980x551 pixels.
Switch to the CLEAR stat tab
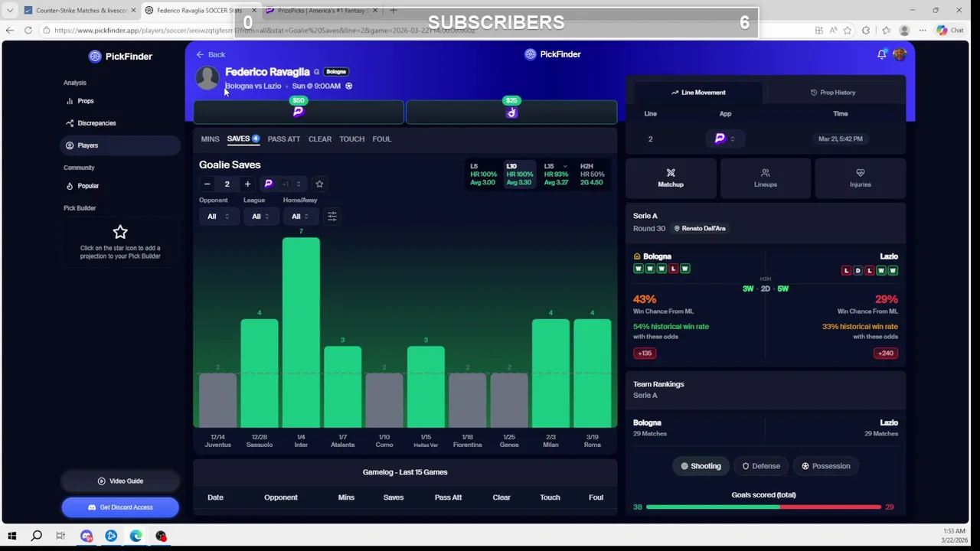pyautogui.click(x=320, y=139)
